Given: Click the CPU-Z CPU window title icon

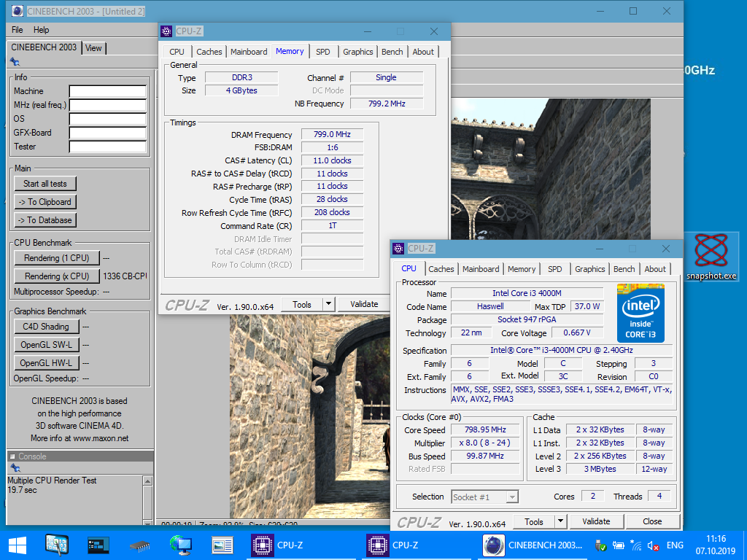Looking at the screenshot, I should click(x=398, y=249).
